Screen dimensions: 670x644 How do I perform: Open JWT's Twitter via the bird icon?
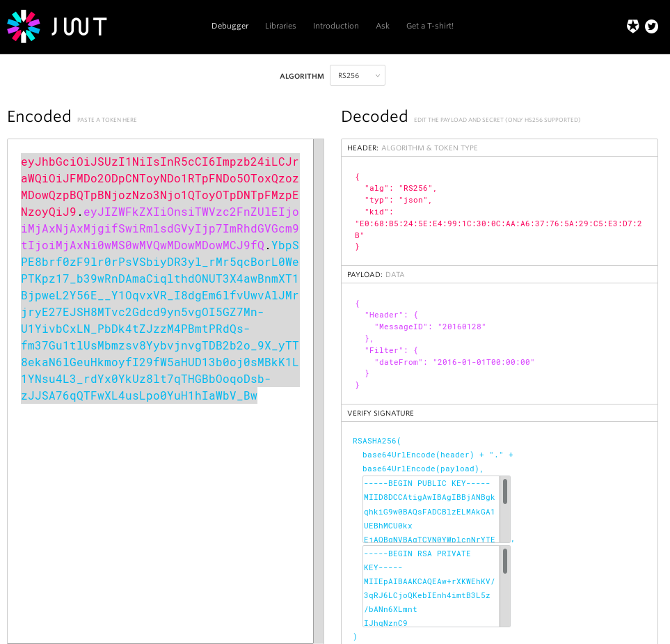tap(651, 26)
